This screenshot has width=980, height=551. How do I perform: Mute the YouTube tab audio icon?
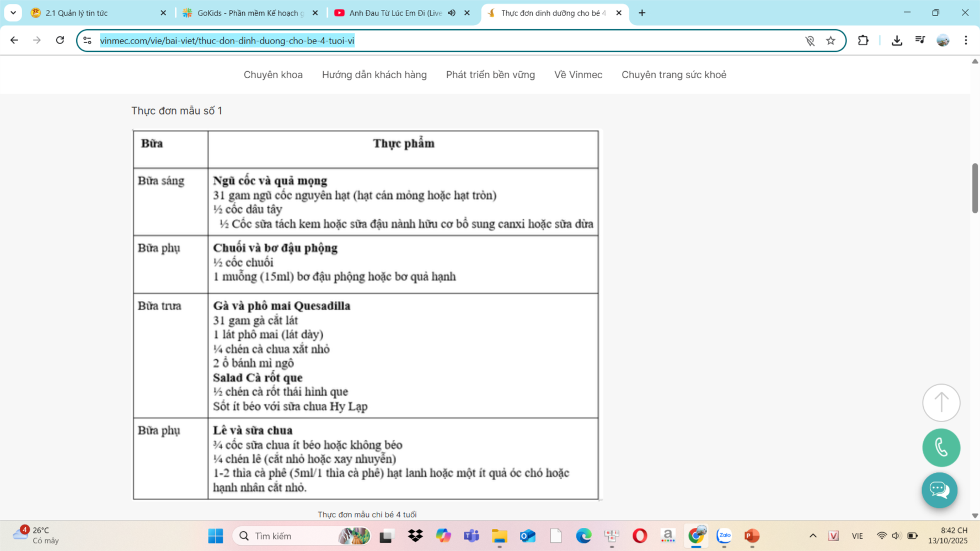452,13
